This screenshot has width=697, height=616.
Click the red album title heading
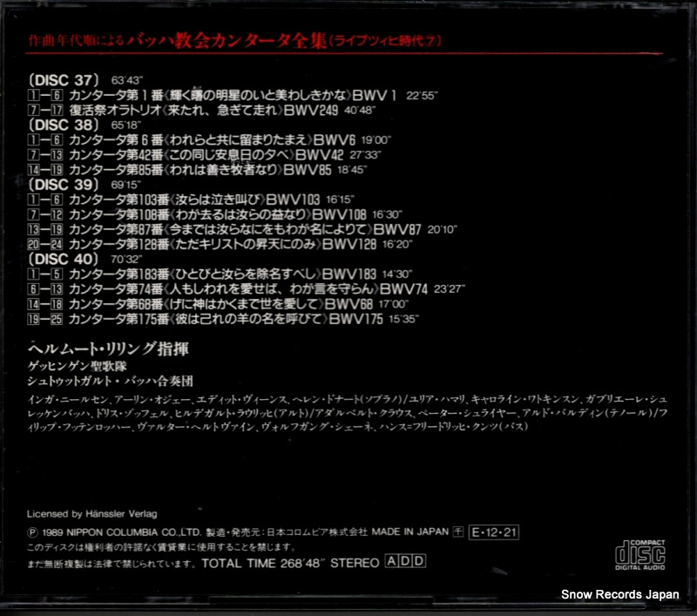(x=234, y=40)
